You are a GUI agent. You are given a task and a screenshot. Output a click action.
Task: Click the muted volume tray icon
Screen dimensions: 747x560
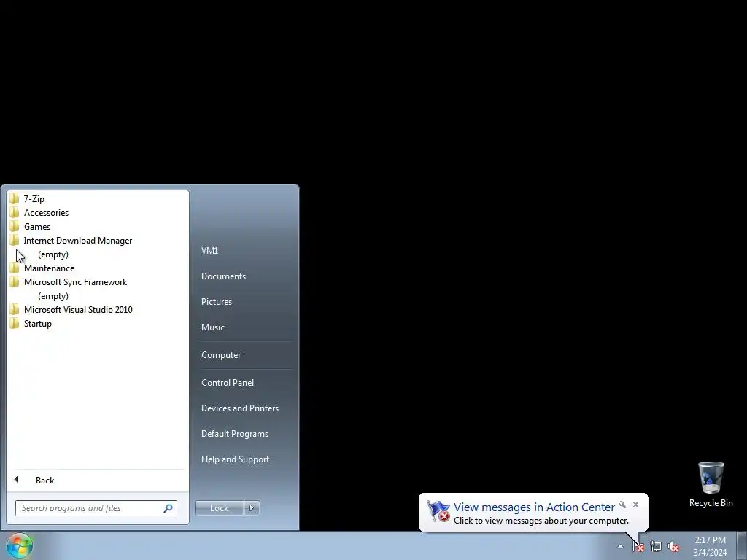(673, 547)
